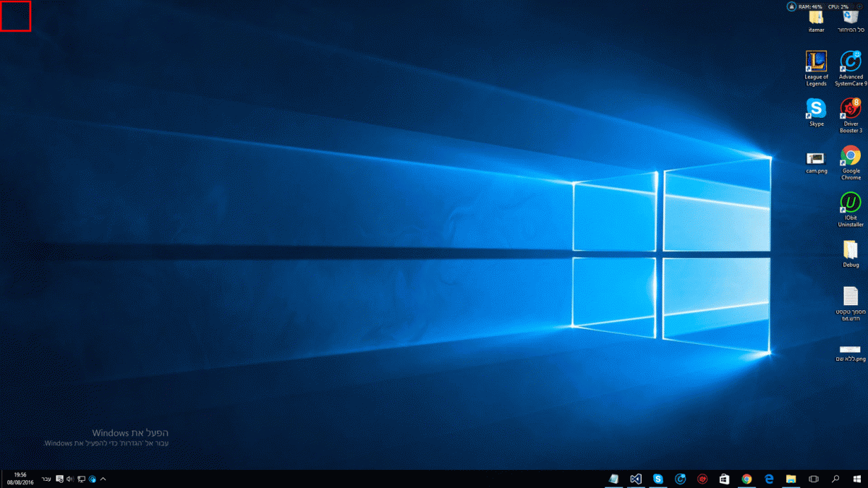The image size is (868, 488).
Task: Open the clock showing 19:56
Action: (20, 479)
